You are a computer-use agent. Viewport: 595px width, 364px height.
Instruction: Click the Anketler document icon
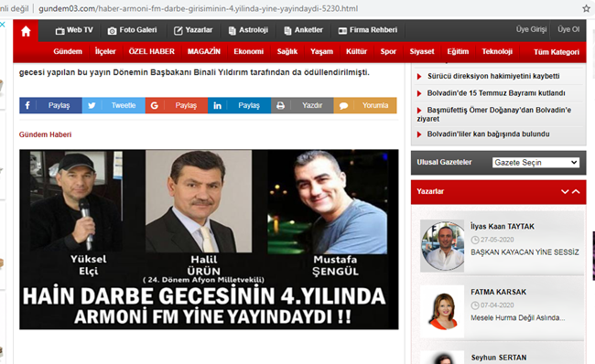coord(287,31)
